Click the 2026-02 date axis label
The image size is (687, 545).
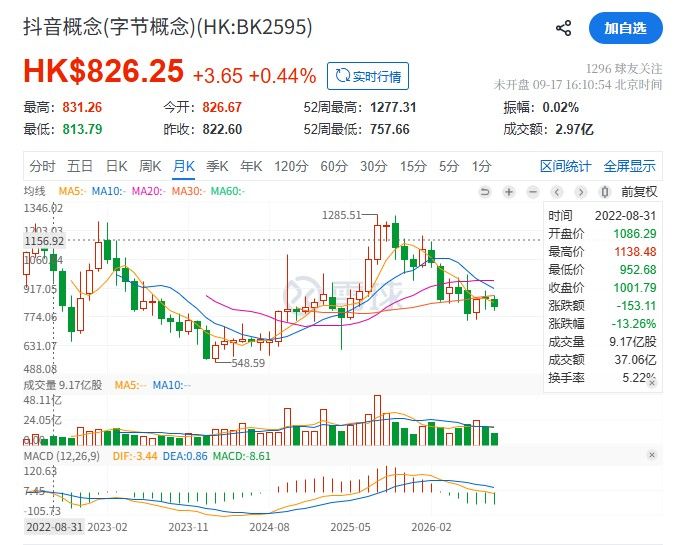pos(431,527)
